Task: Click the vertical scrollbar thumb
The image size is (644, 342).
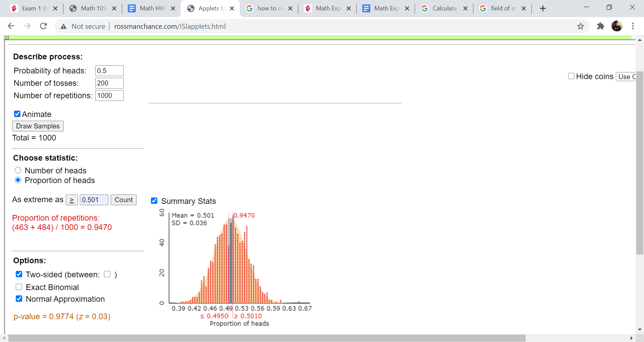Action: point(640,163)
